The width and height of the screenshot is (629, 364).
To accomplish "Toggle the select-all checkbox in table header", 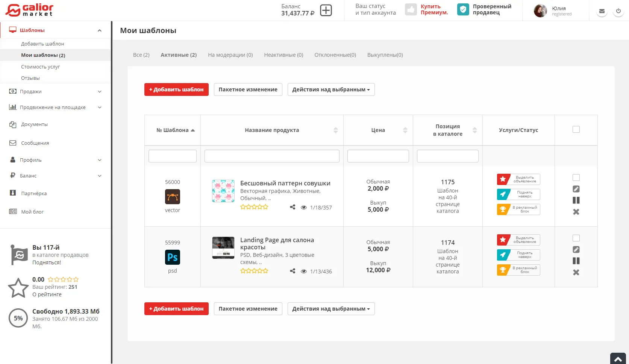I will (576, 130).
